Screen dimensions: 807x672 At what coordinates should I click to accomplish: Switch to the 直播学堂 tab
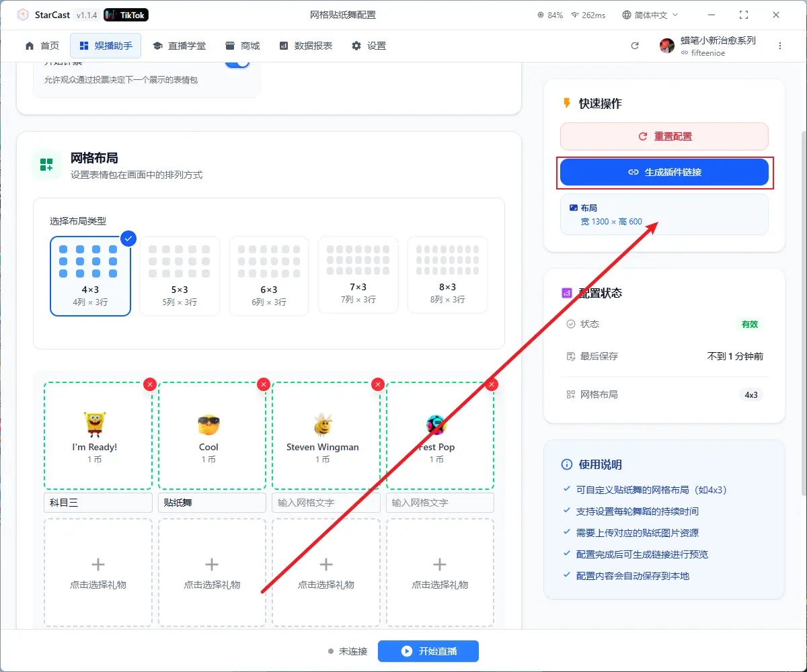click(x=180, y=46)
